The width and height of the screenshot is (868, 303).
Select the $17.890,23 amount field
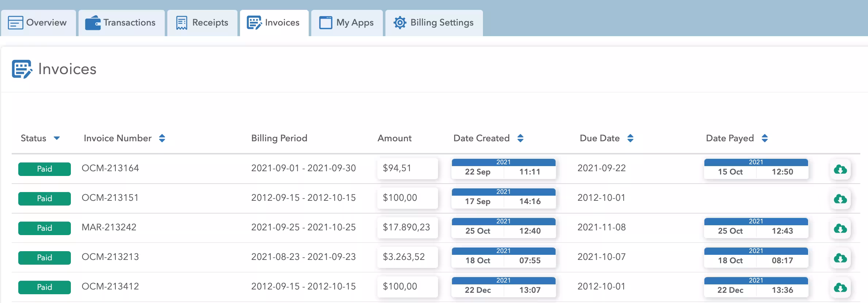tap(407, 227)
